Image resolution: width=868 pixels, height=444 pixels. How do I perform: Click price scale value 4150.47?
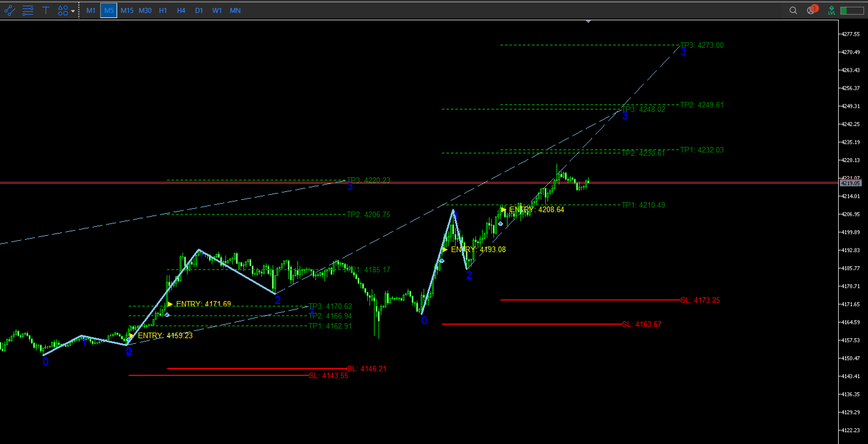tap(851, 358)
